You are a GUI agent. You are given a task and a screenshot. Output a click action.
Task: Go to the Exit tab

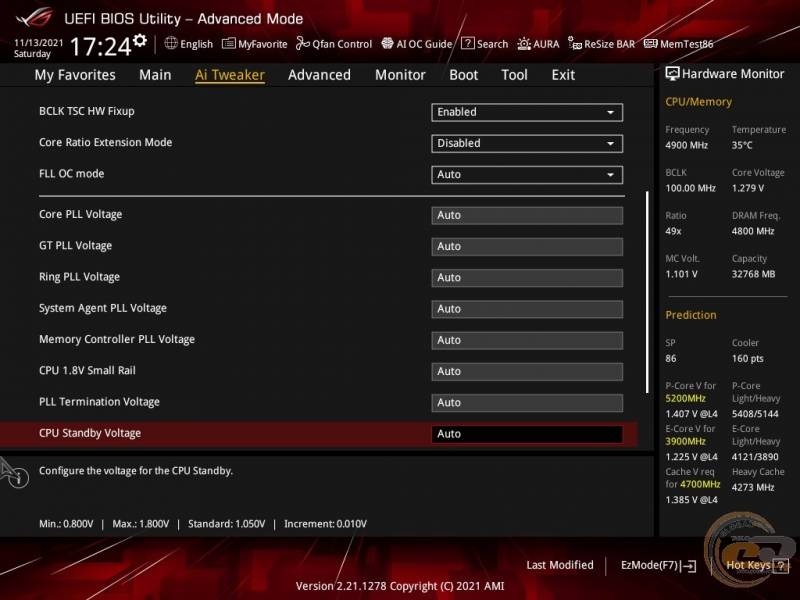(563, 75)
